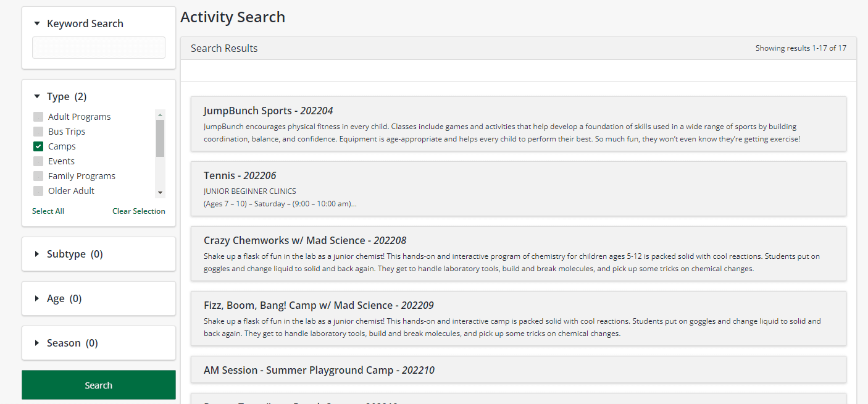Click the Select All link

(48, 211)
